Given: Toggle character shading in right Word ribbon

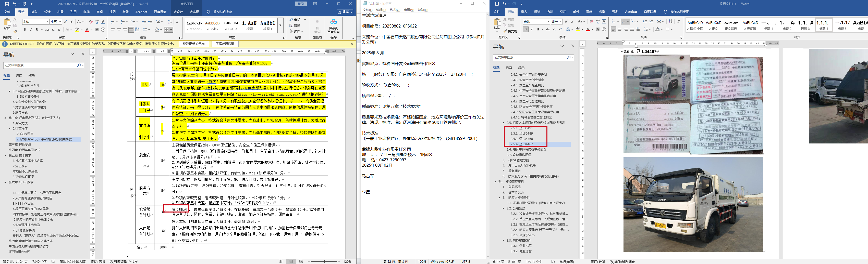Looking at the screenshot, I should point(597,30).
